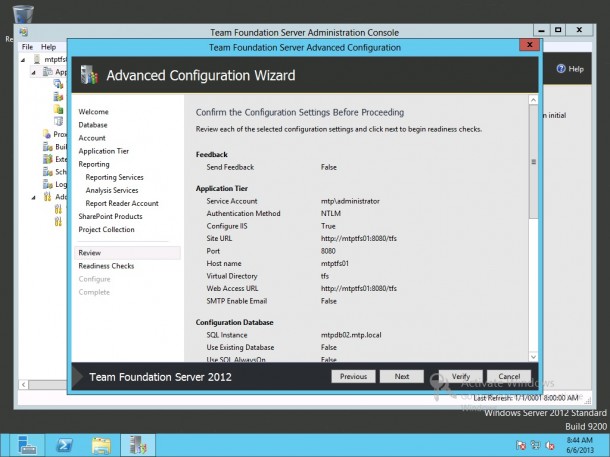610x457 pixels.
Task: Click the Recycle Bin desktop icon
Action: click(23, 14)
